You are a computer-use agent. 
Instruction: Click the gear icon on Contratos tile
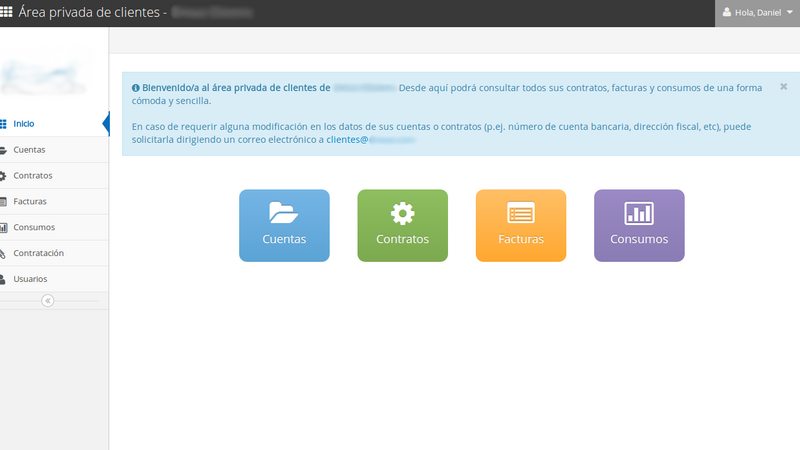pyautogui.click(x=403, y=213)
